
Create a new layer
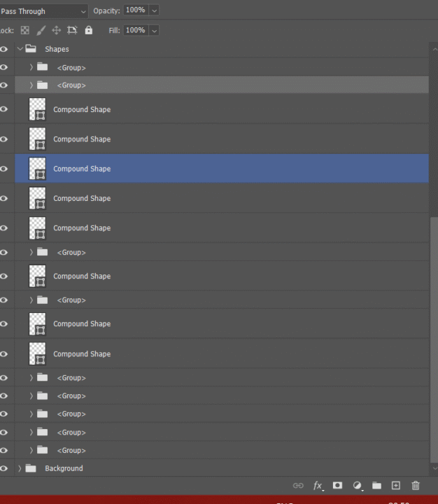(x=395, y=485)
